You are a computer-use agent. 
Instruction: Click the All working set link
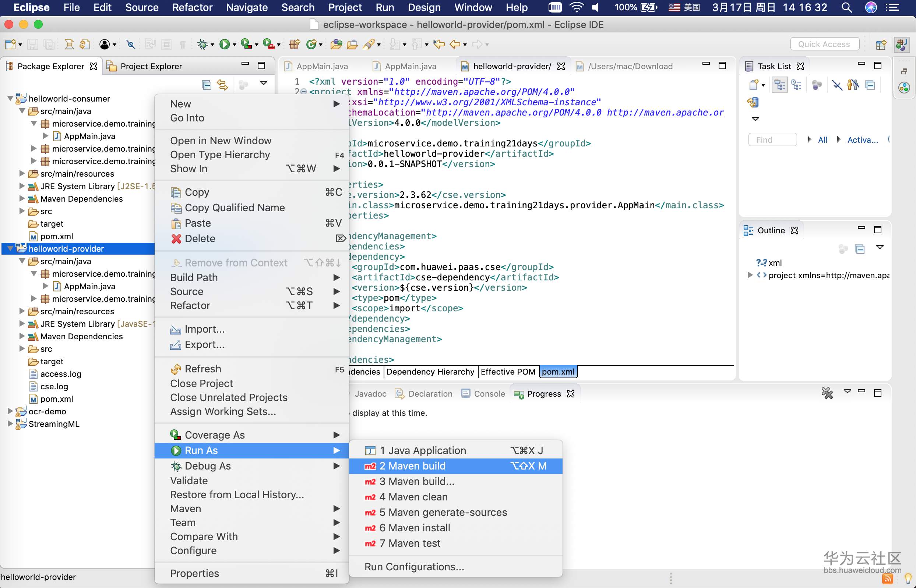tap(822, 140)
